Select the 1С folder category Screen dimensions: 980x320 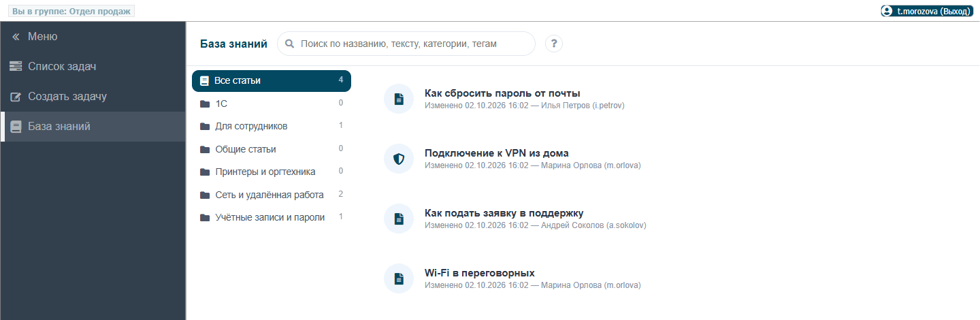click(272, 103)
